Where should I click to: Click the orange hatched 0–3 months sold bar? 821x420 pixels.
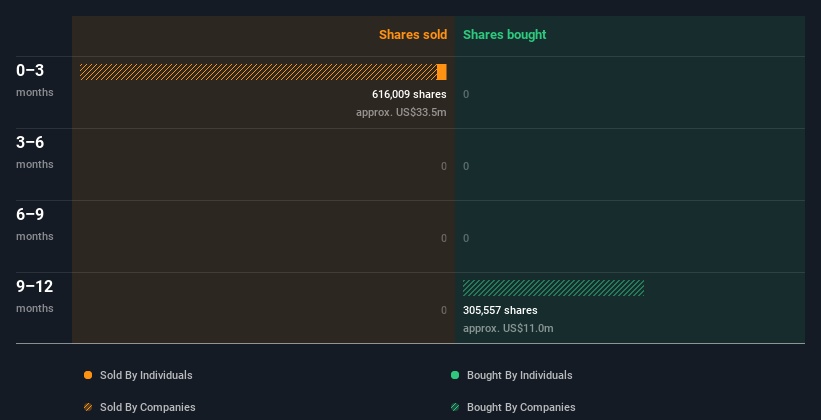pyautogui.click(x=258, y=72)
